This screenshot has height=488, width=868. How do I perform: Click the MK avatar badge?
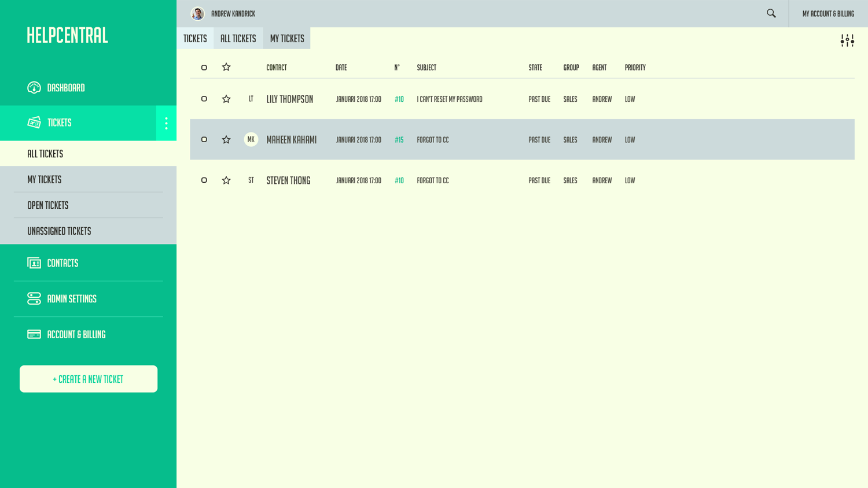pyautogui.click(x=251, y=139)
